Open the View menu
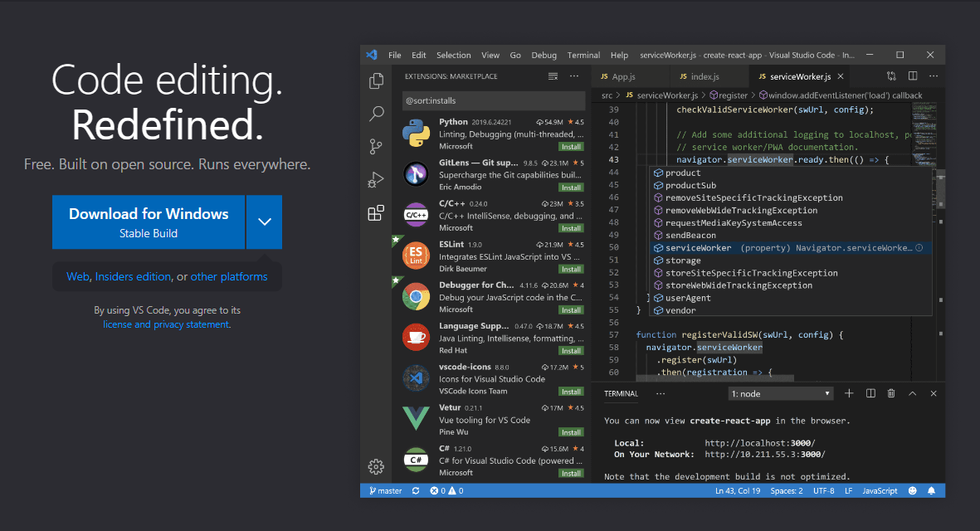The image size is (980, 531). click(x=490, y=55)
